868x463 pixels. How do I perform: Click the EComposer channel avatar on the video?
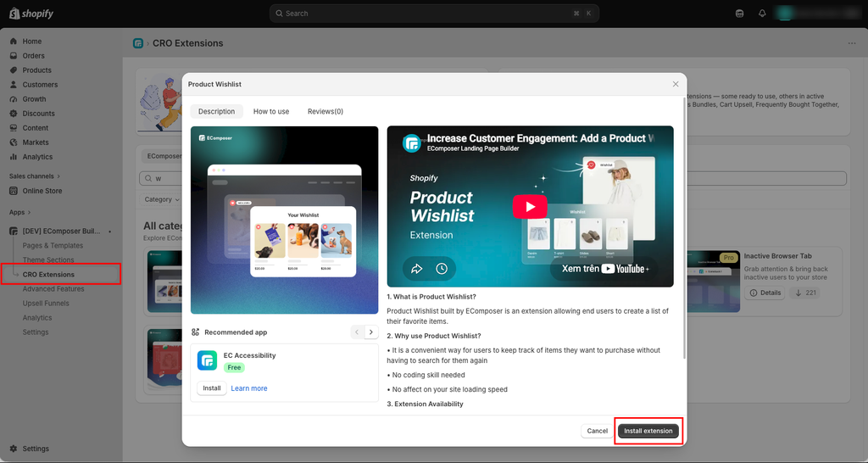pyautogui.click(x=412, y=143)
